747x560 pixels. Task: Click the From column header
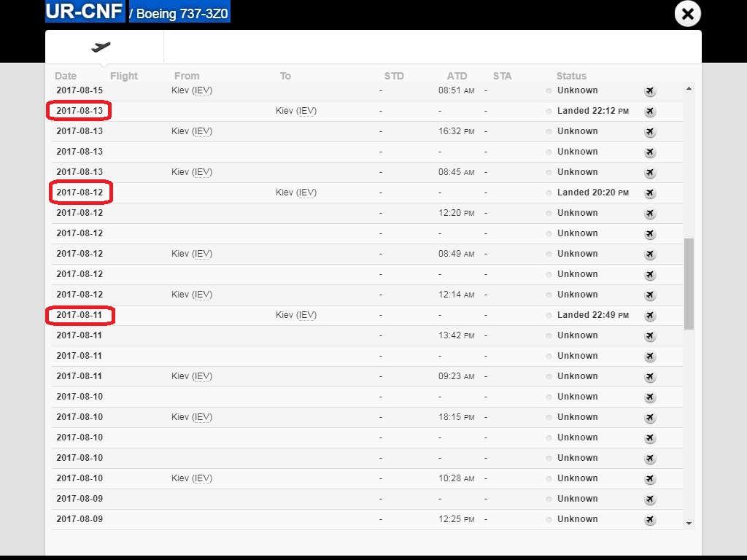(187, 76)
